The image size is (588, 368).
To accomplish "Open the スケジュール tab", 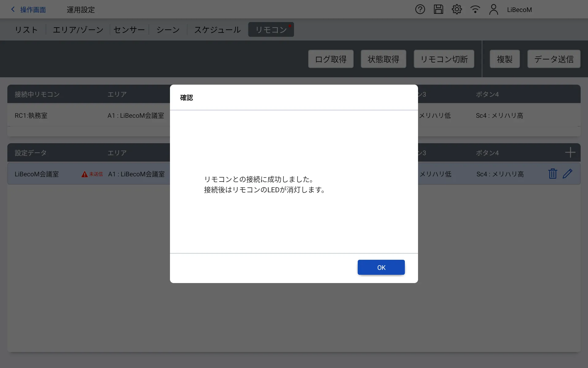I will coord(217,30).
